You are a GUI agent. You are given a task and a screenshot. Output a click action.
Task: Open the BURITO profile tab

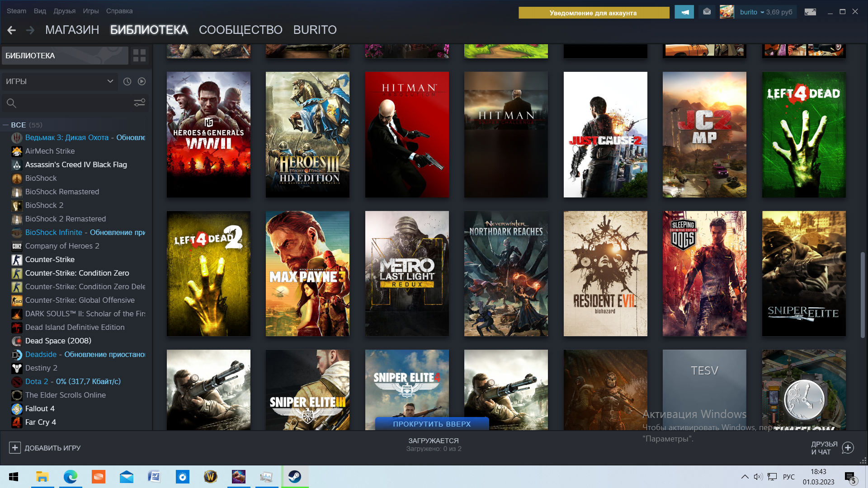click(x=315, y=30)
